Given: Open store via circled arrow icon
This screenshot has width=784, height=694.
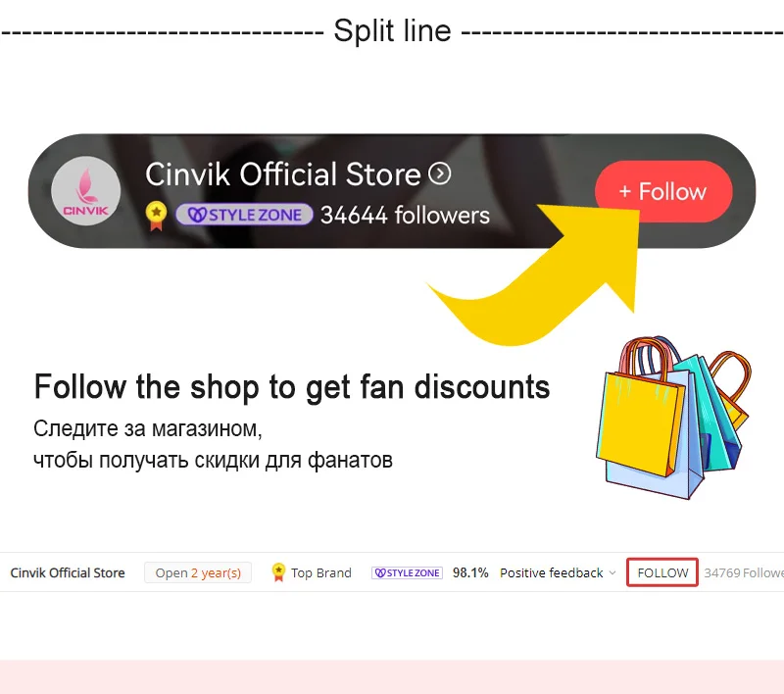Looking at the screenshot, I should point(439,173).
